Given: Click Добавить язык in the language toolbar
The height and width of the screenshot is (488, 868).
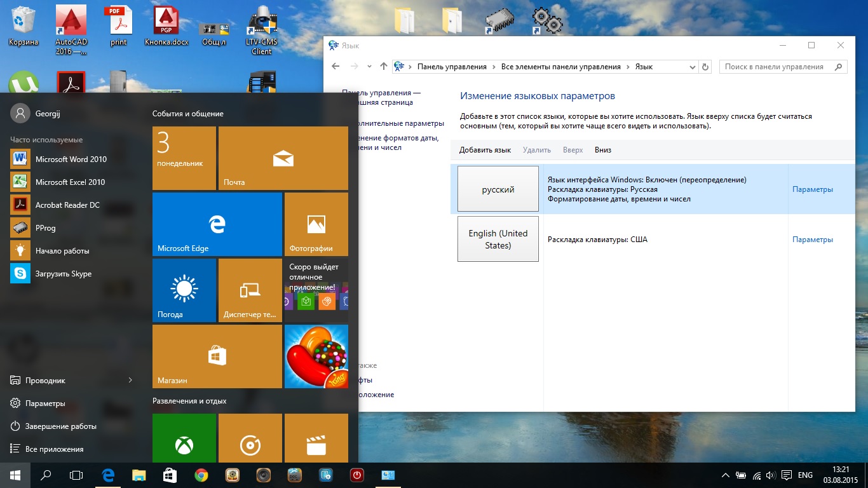Looking at the screenshot, I should [x=485, y=150].
